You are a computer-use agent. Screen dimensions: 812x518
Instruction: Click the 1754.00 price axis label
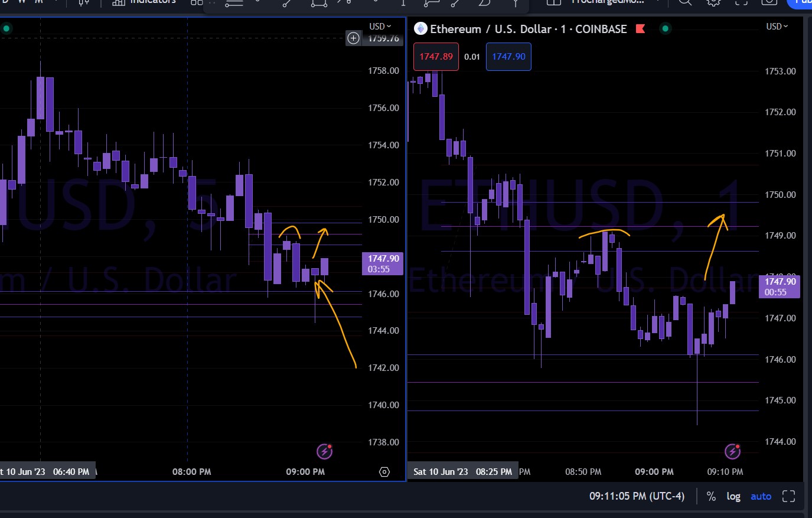[384, 145]
